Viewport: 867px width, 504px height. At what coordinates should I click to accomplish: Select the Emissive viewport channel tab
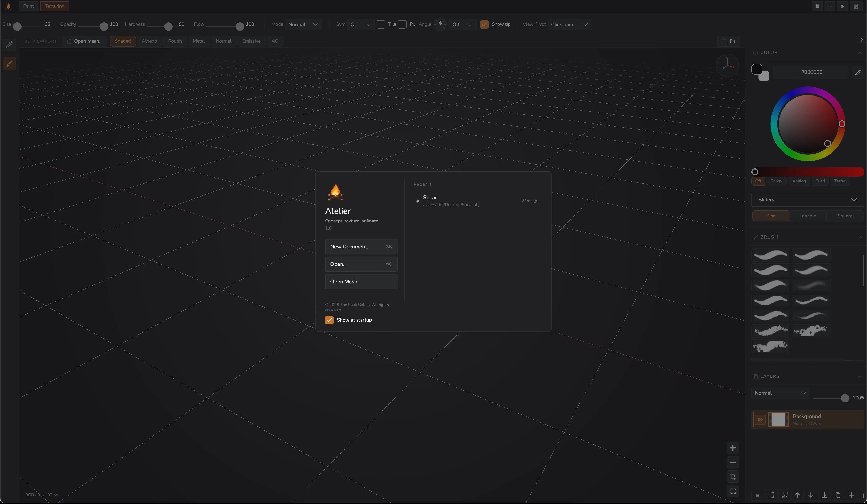coord(251,41)
